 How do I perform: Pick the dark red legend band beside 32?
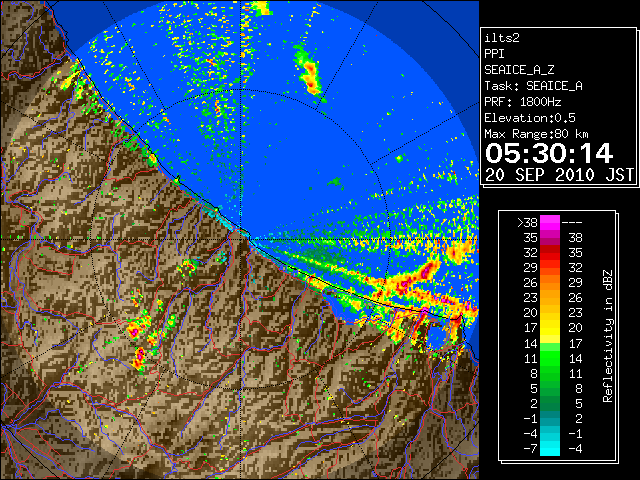[550, 253]
